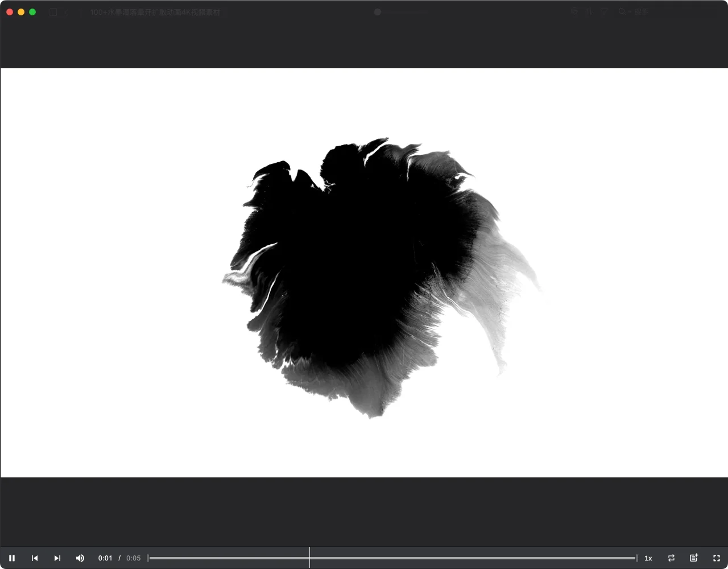
Task: Click the zoom slider in top toolbar
Action: point(401,12)
